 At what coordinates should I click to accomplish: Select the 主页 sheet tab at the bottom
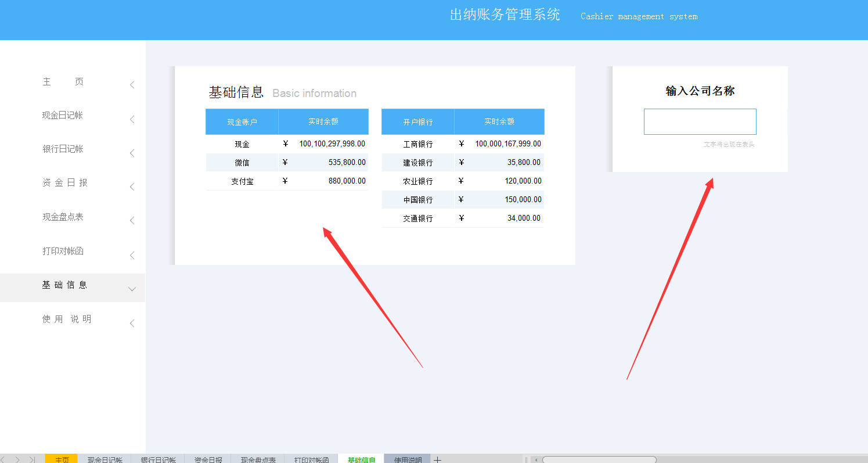tap(61, 459)
